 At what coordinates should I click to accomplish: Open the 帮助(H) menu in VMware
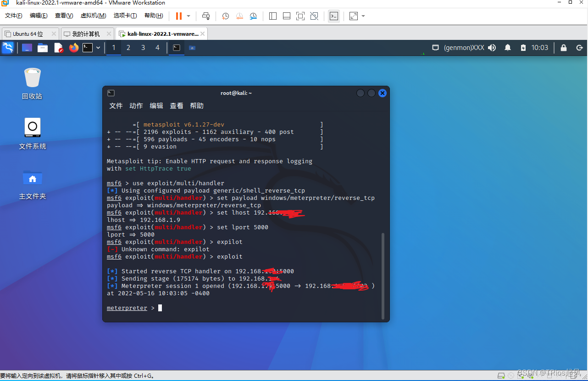[x=154, y=16]
